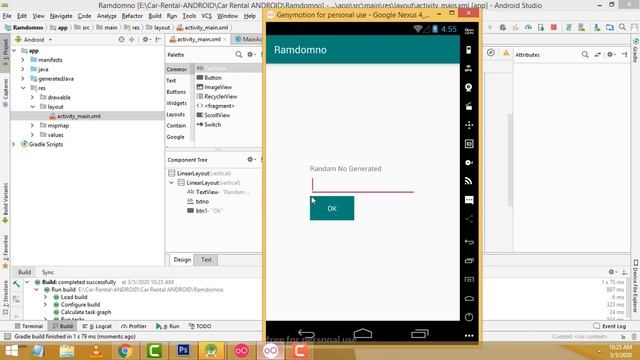The image size is (640, 360).
Task: Click the warning triangle icon in the designer
Action: [506, 53]
